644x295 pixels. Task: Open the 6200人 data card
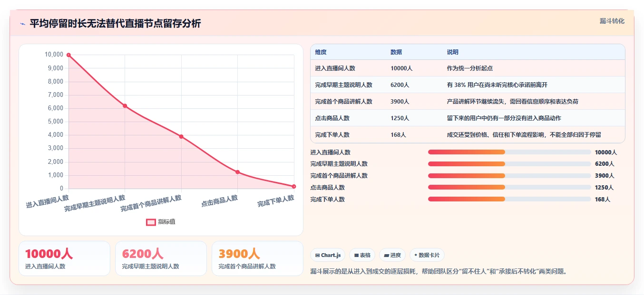click(161, 258)
